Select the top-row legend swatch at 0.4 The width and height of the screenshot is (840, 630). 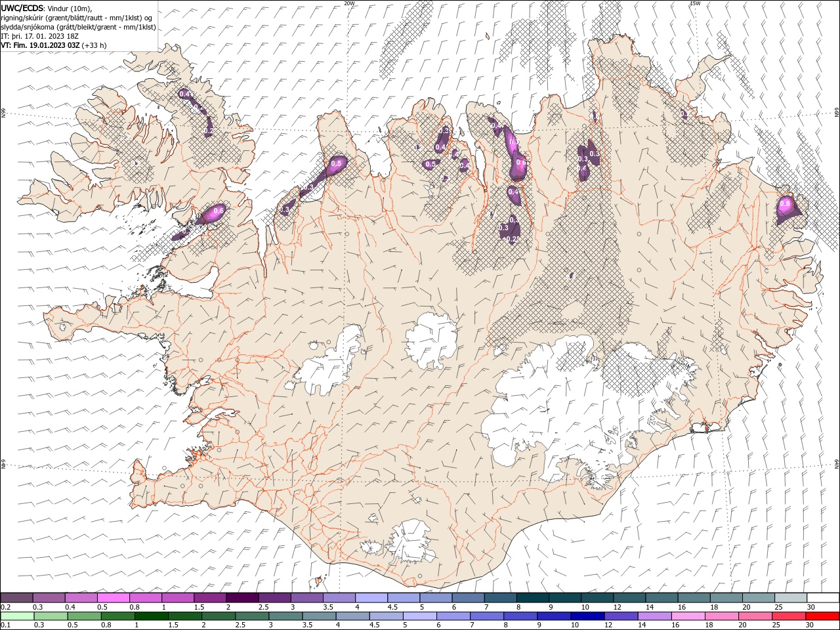pos(81,597)
